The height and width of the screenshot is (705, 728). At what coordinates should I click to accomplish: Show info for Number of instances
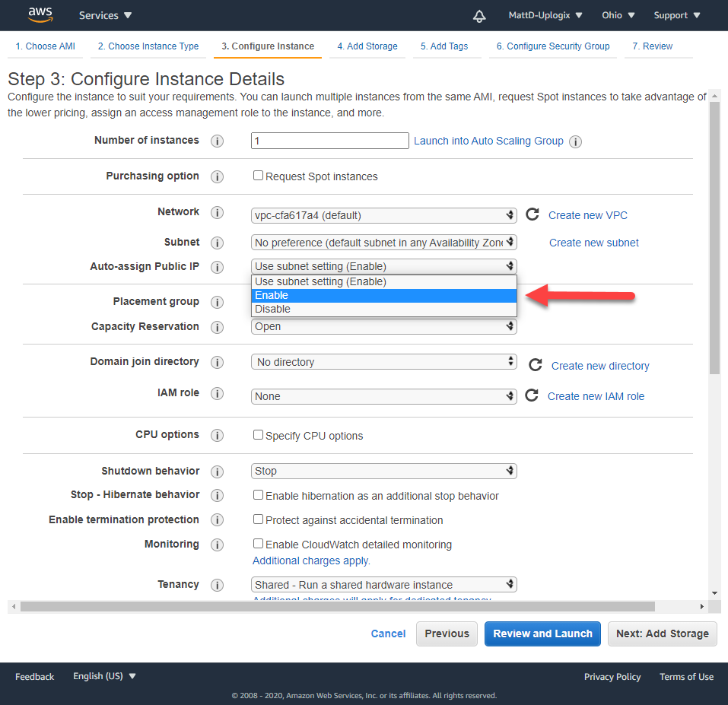tap(217, 141)
